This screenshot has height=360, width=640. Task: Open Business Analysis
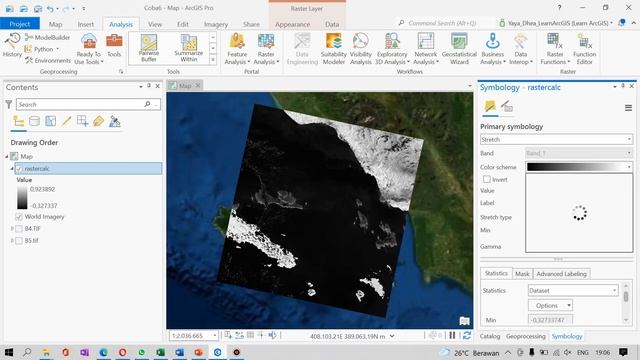493,49
